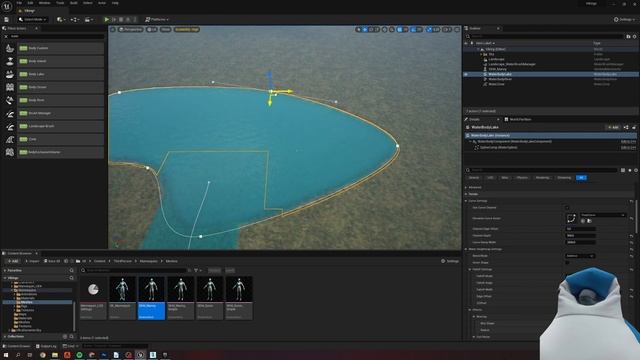
Task: Open the Tools menu
Action: tap(60, 3)
